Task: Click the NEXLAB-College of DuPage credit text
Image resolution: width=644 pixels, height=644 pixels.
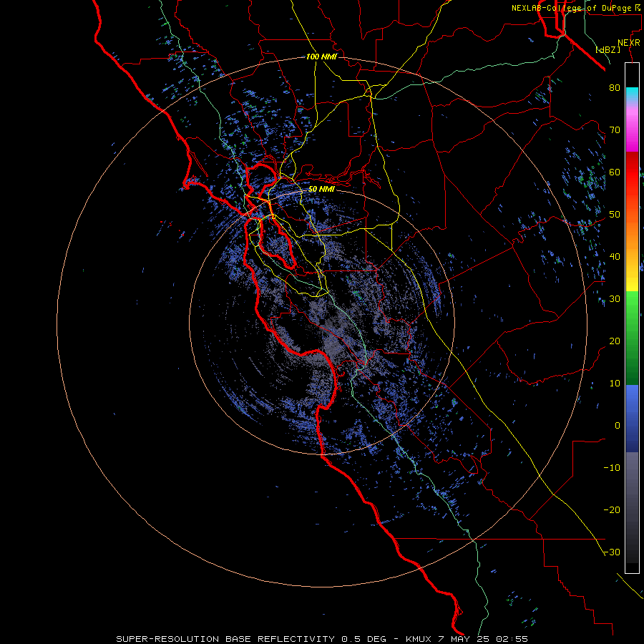Action: 571,8
